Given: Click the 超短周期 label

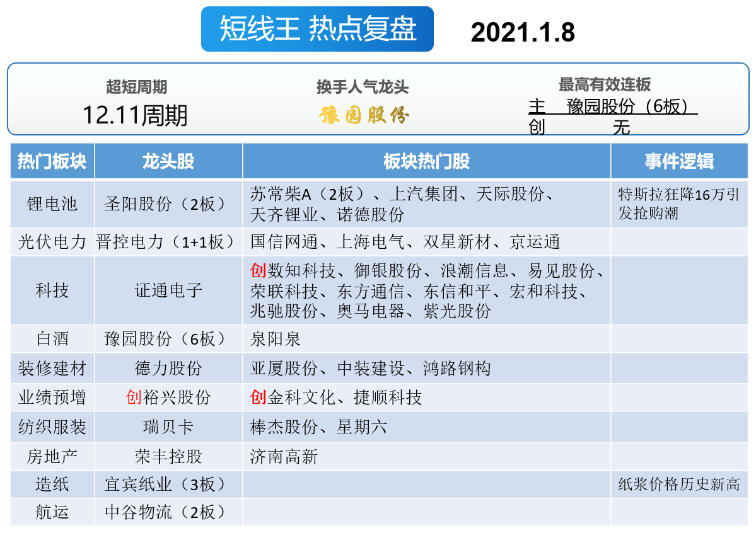Looking at the screenshot, I should click(136, 87).
